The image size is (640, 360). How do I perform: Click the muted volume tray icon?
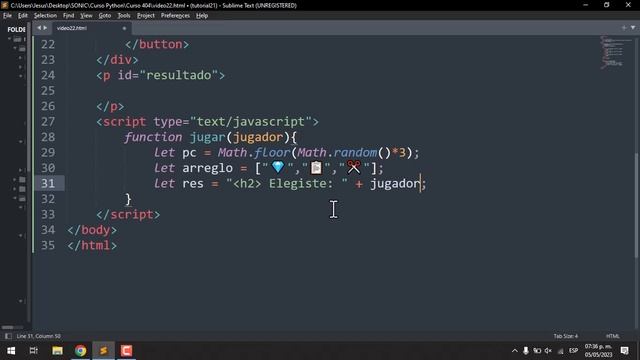point(548,351)
